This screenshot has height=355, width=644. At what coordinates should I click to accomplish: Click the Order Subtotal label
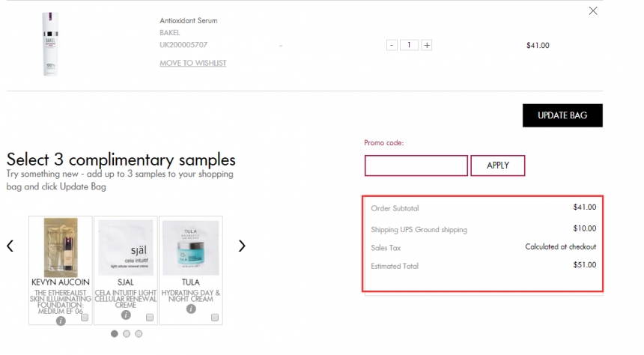tap(395, 208)
